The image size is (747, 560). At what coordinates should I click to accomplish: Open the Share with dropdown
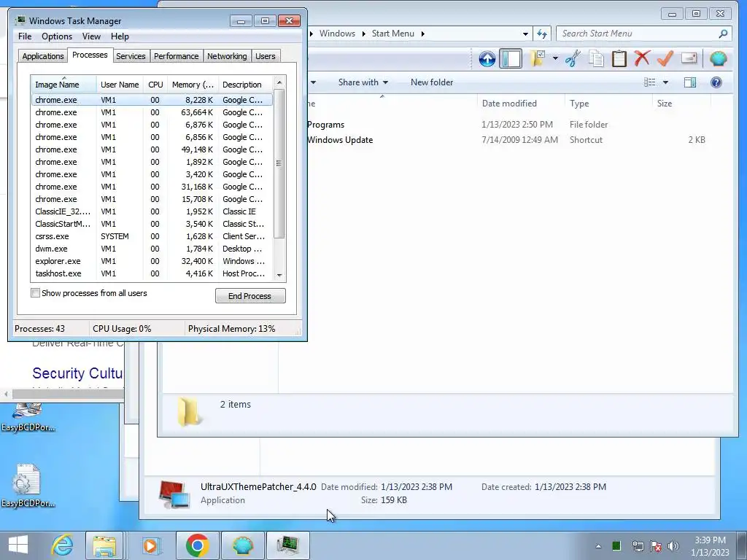pos(363,82)
